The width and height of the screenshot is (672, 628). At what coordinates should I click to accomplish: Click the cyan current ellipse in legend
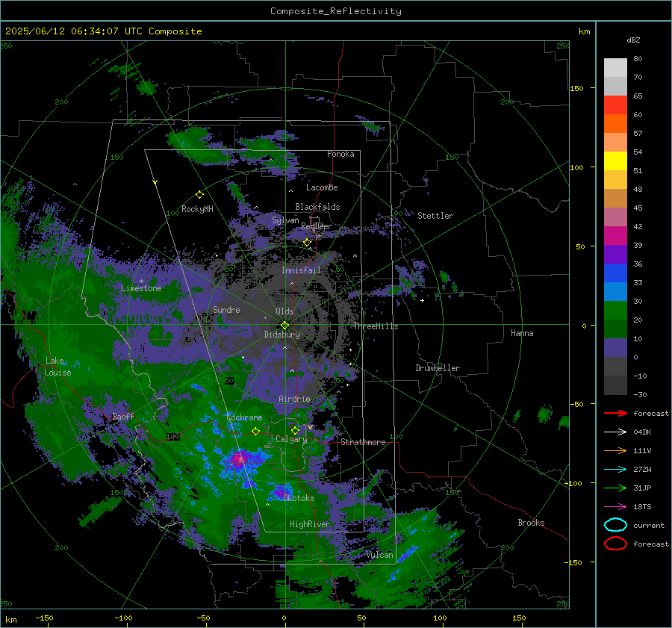click(x=615, y=525)
